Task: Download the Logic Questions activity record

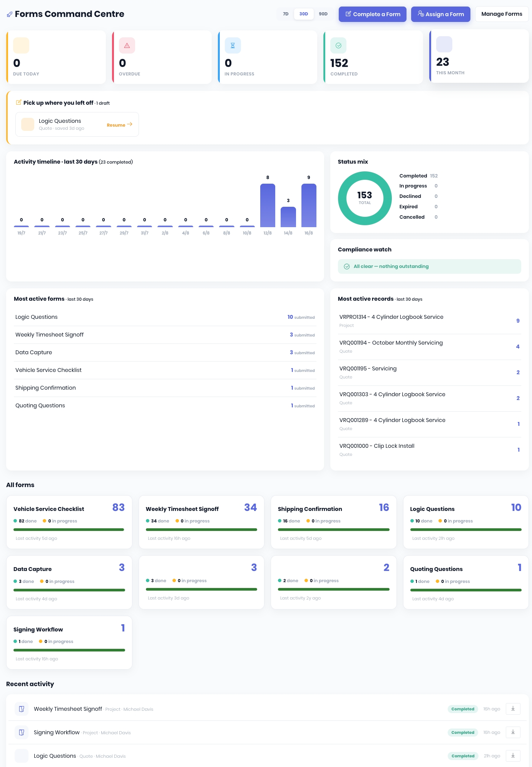Action: (x=513, y=755)
